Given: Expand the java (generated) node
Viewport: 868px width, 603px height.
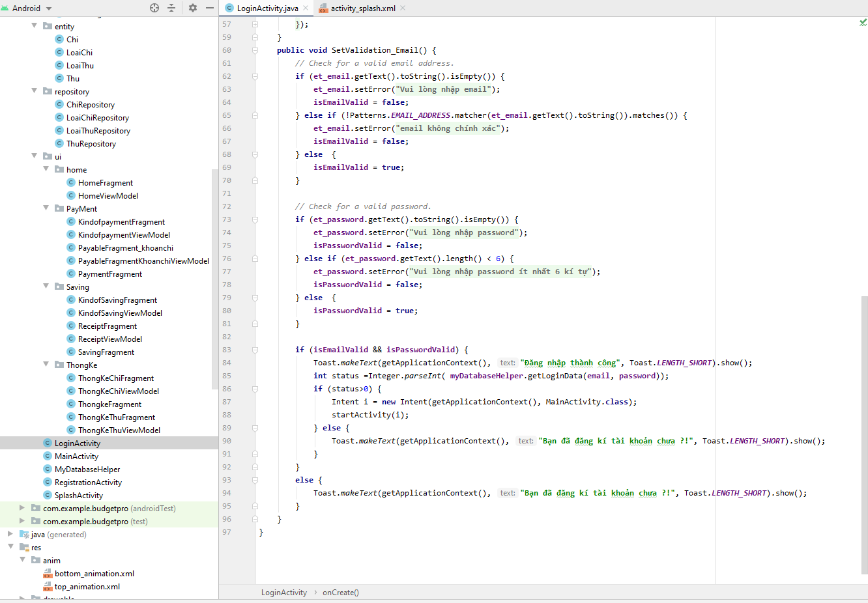Looking at the screenshot, I should pos(10,533).
